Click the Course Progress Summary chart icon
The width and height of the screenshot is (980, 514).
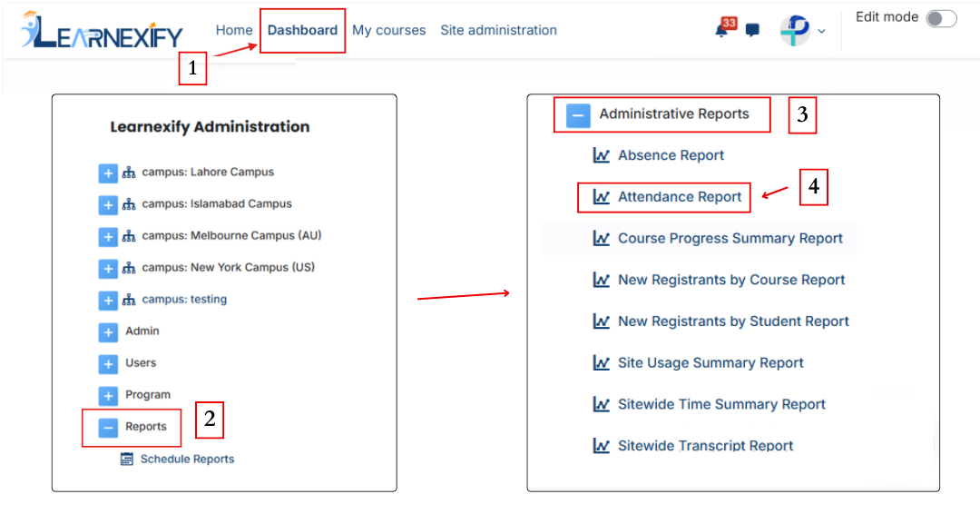[602, 238]
